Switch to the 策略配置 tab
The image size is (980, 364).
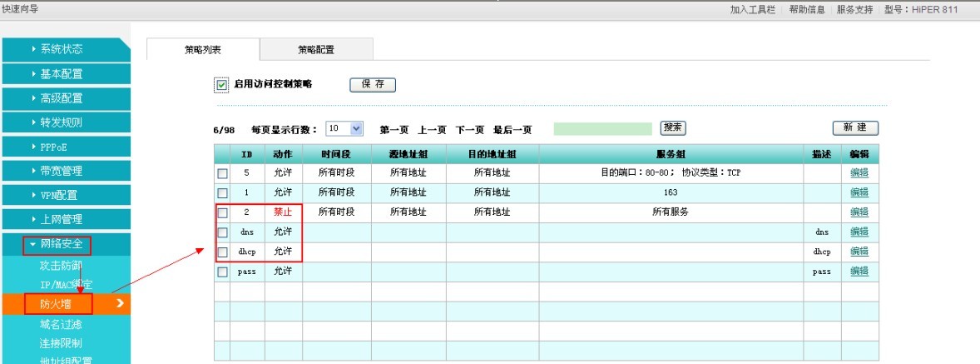316,50
